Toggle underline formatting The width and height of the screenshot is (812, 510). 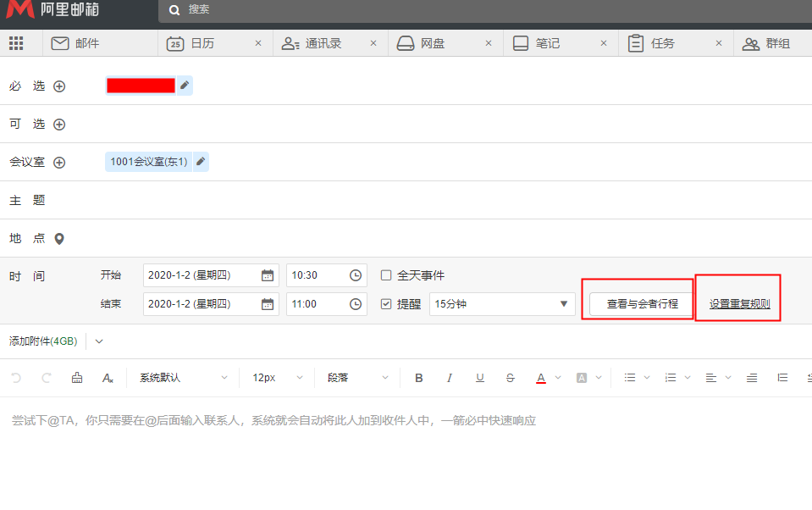480,378
